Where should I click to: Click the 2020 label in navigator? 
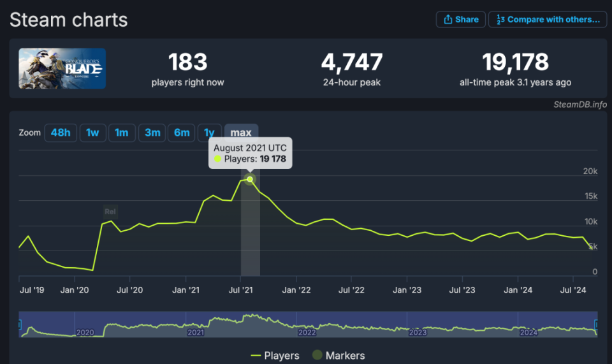click(85, 332)
